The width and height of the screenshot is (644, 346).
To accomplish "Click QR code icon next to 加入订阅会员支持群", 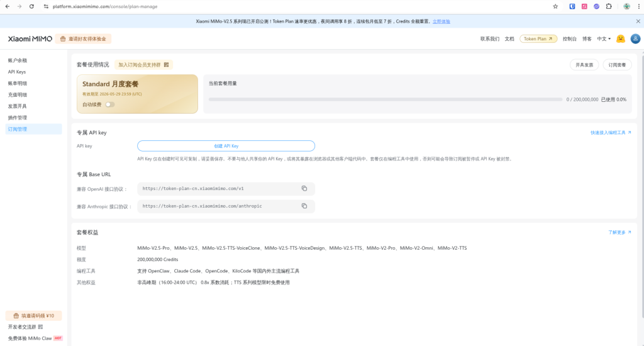I will coord(166,65).
